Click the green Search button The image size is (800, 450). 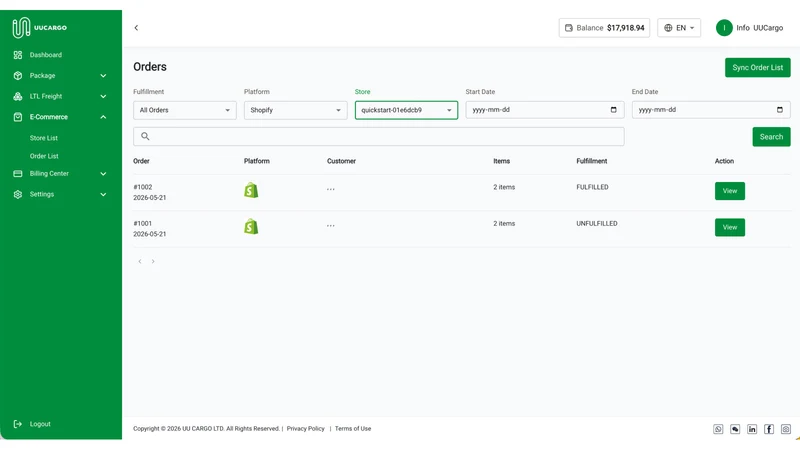771,137
